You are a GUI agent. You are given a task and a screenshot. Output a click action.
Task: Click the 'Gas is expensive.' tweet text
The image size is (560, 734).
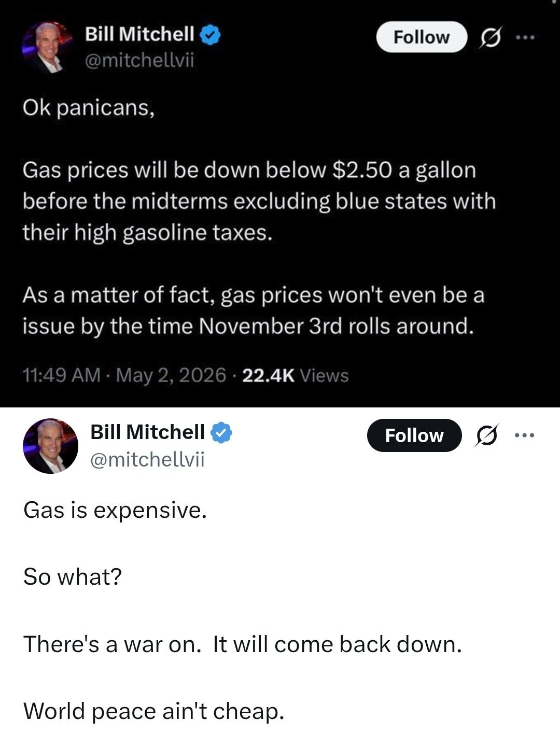point(115,511)
